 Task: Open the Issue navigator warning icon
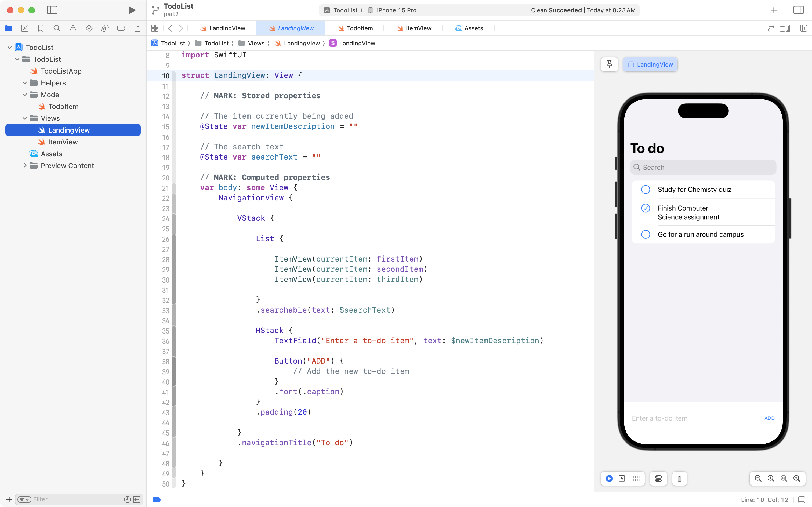(73, 28)
